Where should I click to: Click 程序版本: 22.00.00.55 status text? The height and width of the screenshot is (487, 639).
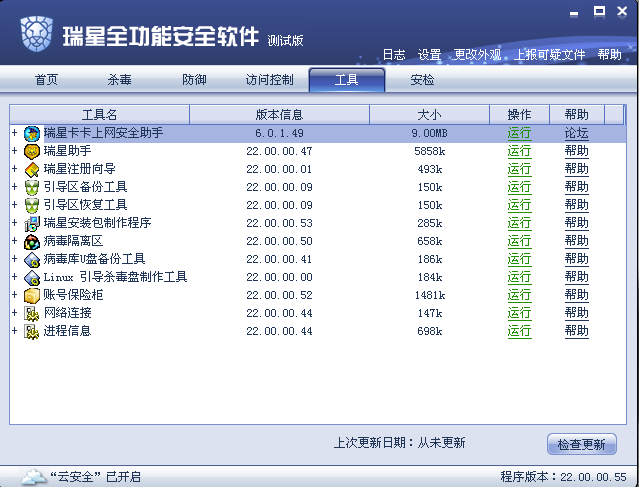pos(563,477)
